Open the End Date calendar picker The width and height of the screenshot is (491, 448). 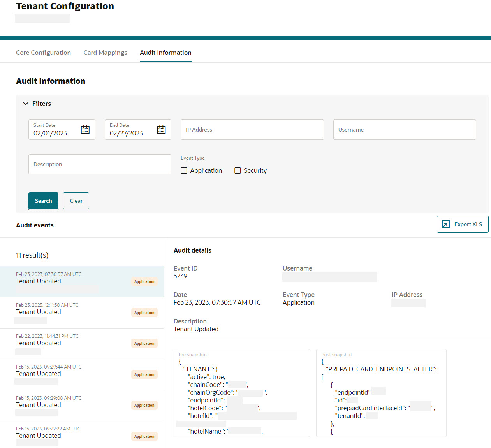coord(161,130)
